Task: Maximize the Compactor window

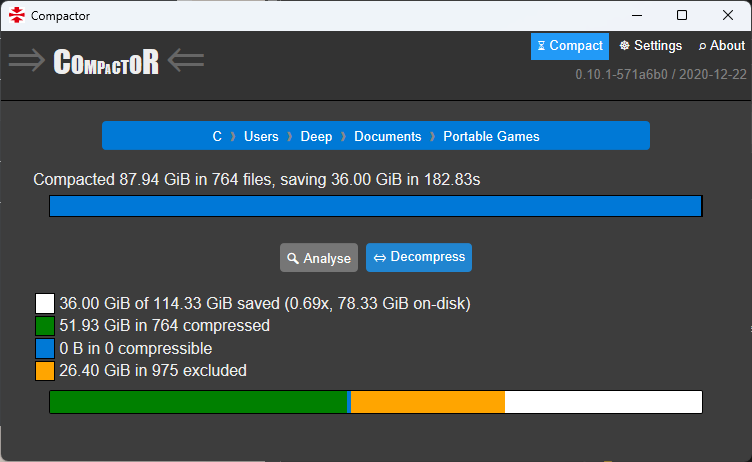Action: (682, 15)
